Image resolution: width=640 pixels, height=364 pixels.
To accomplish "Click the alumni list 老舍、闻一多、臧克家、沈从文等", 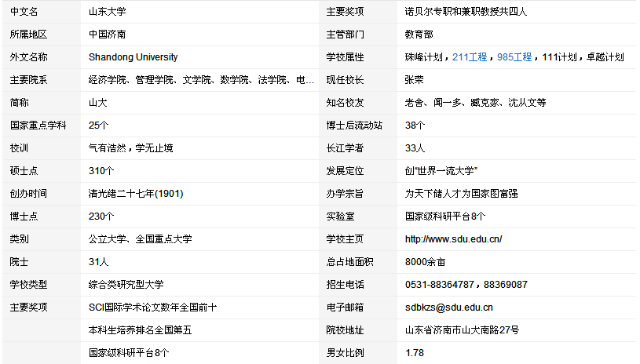I will (475, 103).
